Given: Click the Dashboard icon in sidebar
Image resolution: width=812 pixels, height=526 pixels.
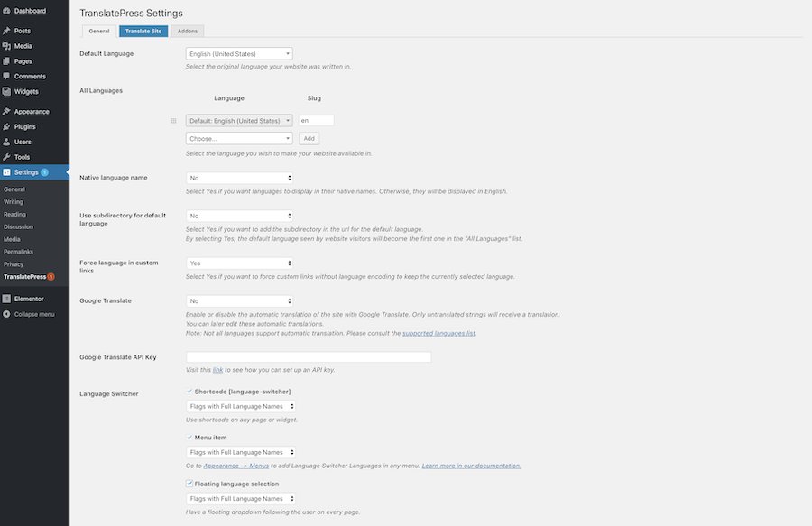Looking at the screenshot, I should coord(6,10).
